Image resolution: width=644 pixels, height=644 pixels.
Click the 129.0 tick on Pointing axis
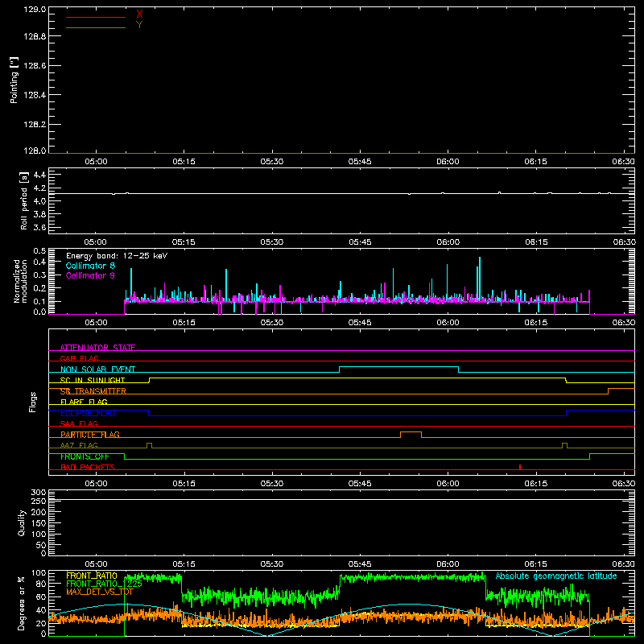click(x=35, y=9)
